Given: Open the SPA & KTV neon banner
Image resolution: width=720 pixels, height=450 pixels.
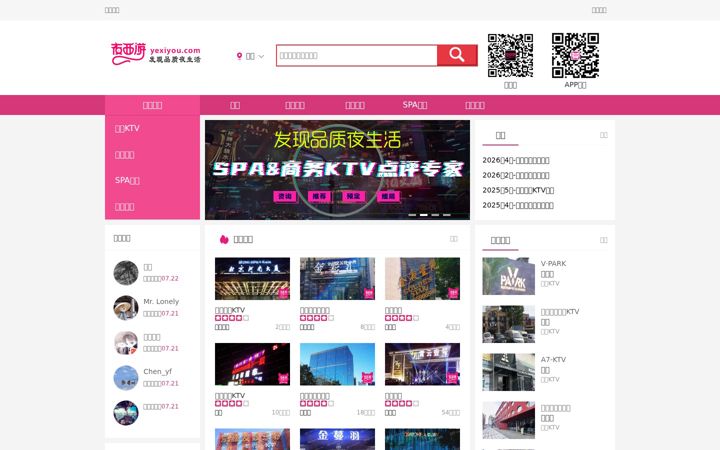Looking at the screenshot, I should coord(338,170).
